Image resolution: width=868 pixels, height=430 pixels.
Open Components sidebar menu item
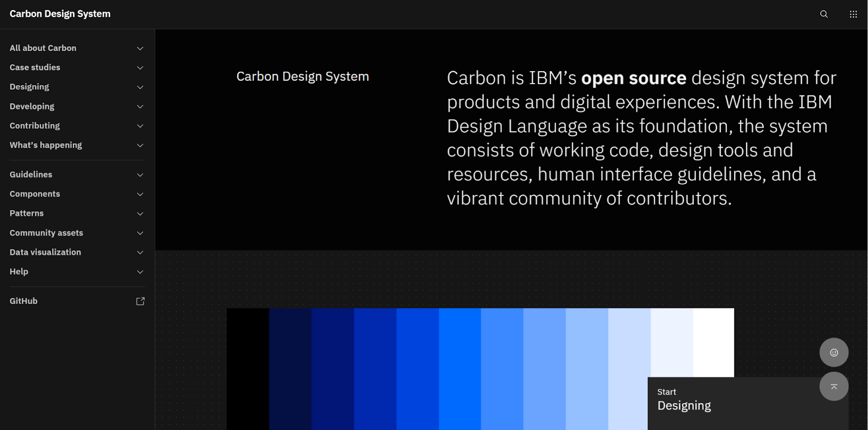pos(77,194)
